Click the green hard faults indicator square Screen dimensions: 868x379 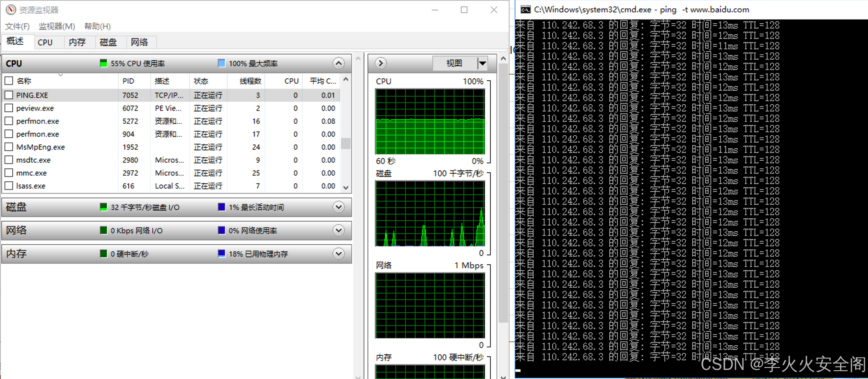pyautogui.click(x=103, y=254)
